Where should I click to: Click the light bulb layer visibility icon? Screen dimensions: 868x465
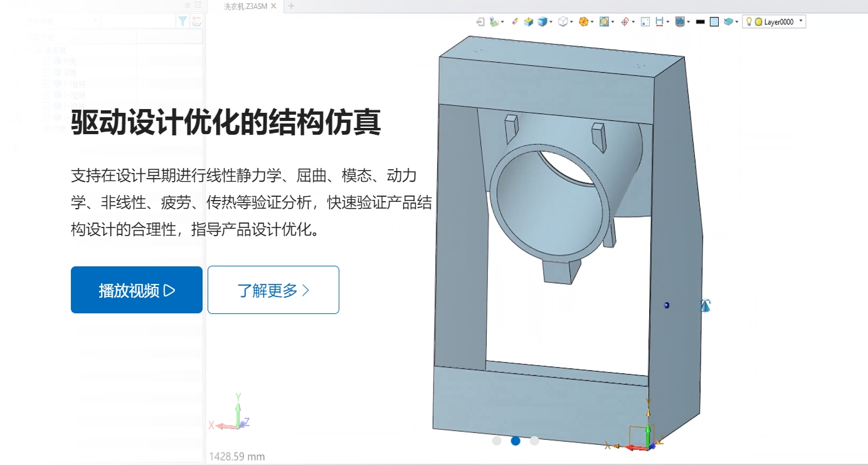pos(749,21)
